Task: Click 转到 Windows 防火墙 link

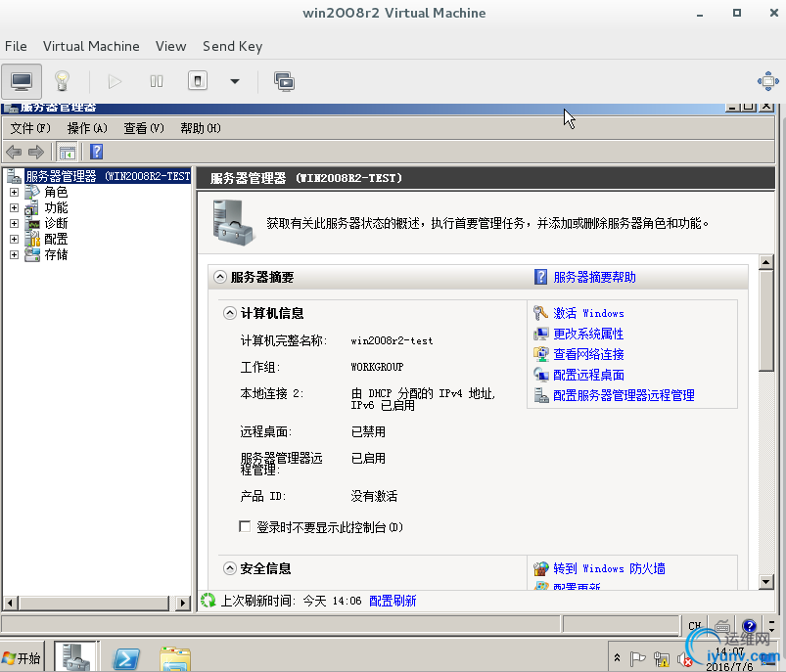Action: pos(609,568)
